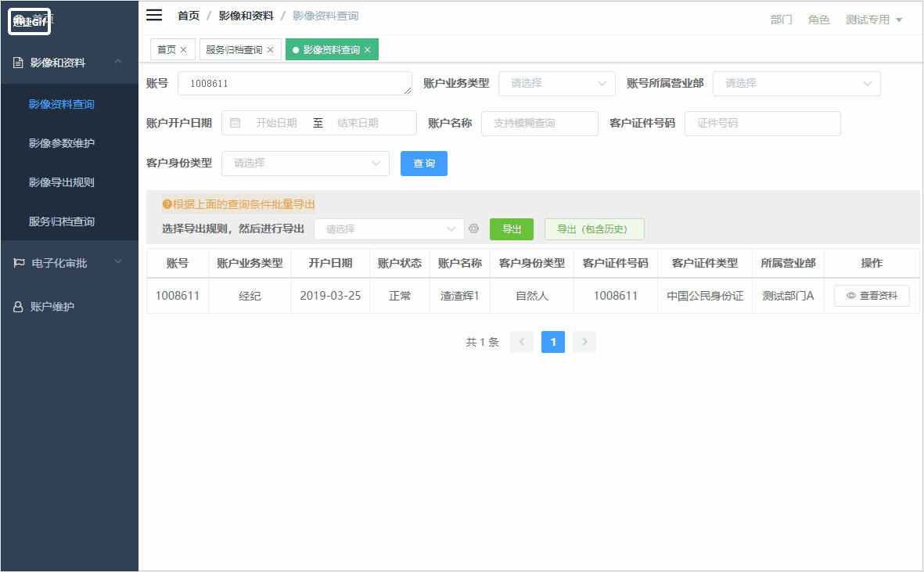924x572 pixels.
Task: Click 首页 in the breadcrumb
Action: coord(189,16)
